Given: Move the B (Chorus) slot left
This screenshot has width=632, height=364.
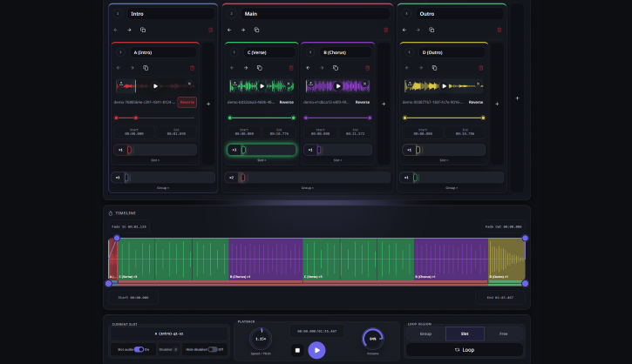Looking at the screenshot, I should tap(309, 68).
